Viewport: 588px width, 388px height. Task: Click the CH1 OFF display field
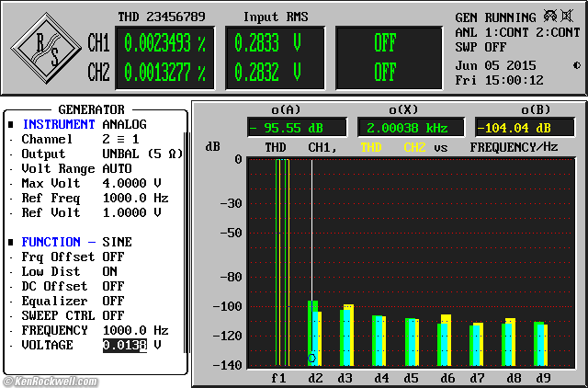pyautogui.click(x=385, y=42)
